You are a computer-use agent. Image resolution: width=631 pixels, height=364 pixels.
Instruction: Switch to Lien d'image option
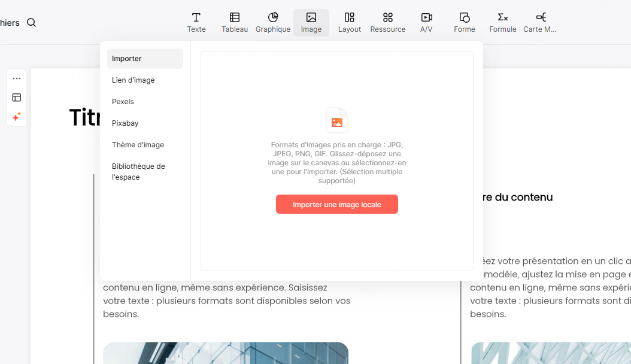(x=134, y=80)
